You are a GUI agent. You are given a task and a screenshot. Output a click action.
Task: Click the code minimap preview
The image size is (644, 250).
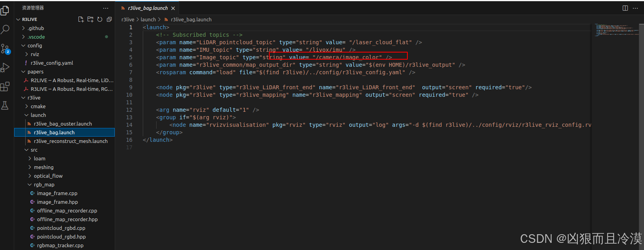coord(617,30)
